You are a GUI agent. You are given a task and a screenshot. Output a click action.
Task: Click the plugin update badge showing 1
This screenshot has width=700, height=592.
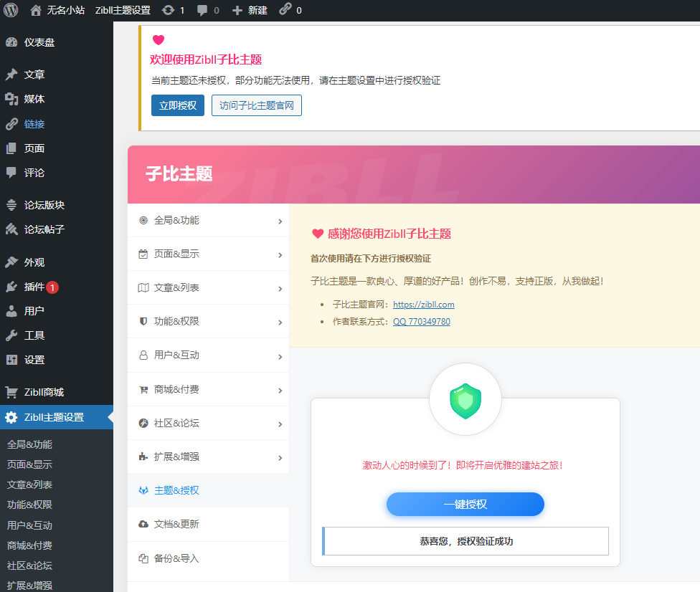click(52, 287)
